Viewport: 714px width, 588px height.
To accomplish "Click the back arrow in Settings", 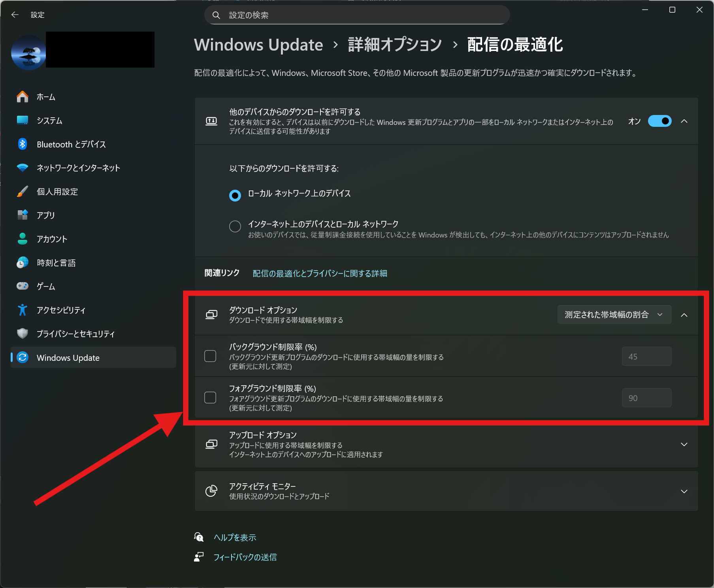I will point(15,15).
